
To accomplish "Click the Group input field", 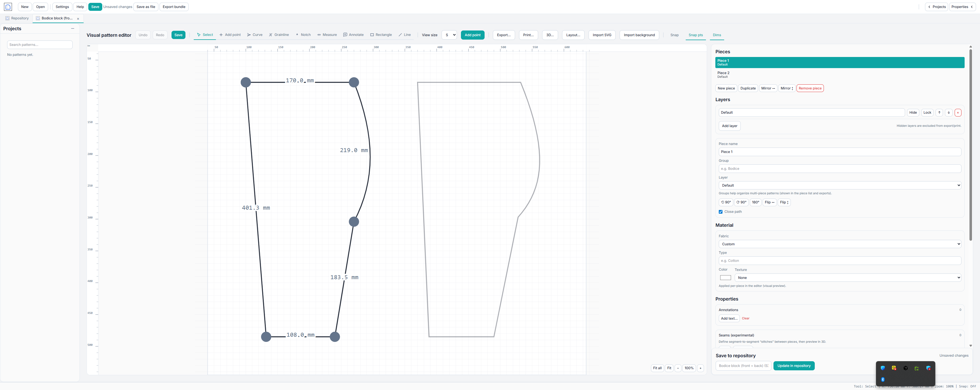I will [840, 169].
